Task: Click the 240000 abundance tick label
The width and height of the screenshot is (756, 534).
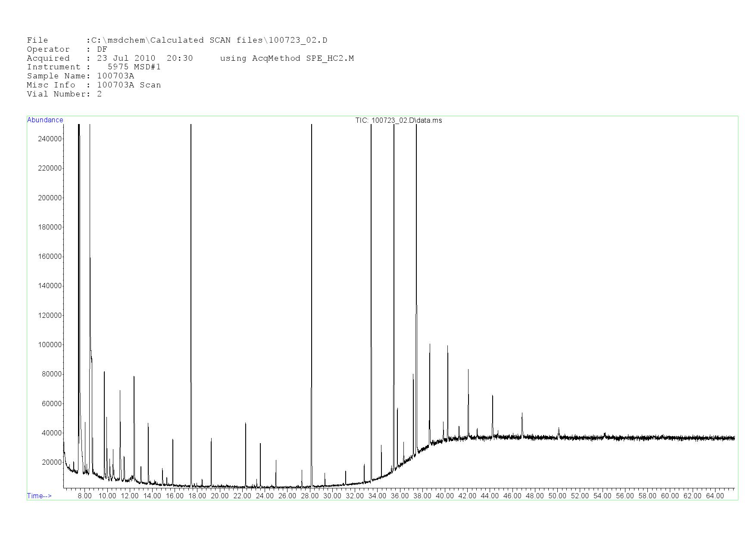Action: pyautogui.click(x=50, y=139)
